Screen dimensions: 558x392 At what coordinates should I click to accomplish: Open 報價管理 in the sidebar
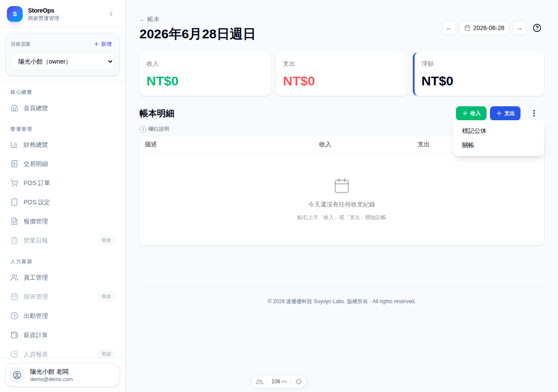pos(62,221)
